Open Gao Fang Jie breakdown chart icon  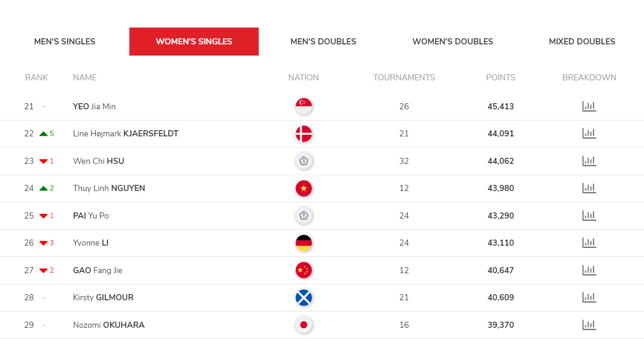[x=589, y=270]
